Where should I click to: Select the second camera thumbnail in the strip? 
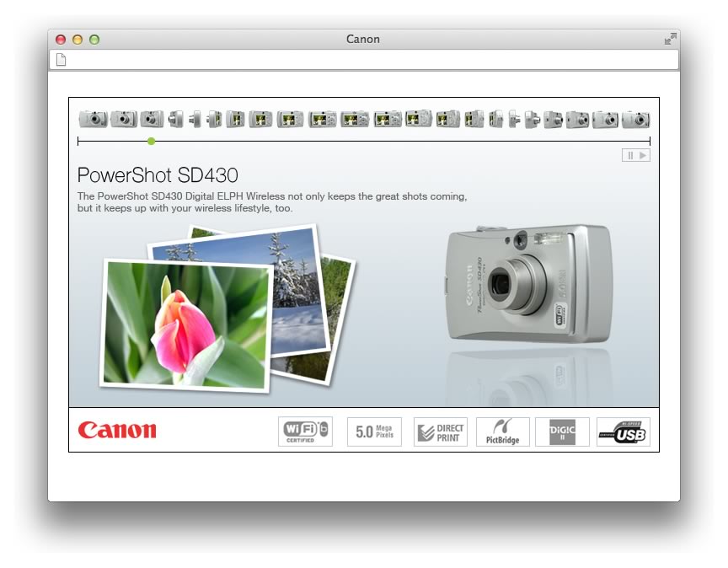point(124,119)
